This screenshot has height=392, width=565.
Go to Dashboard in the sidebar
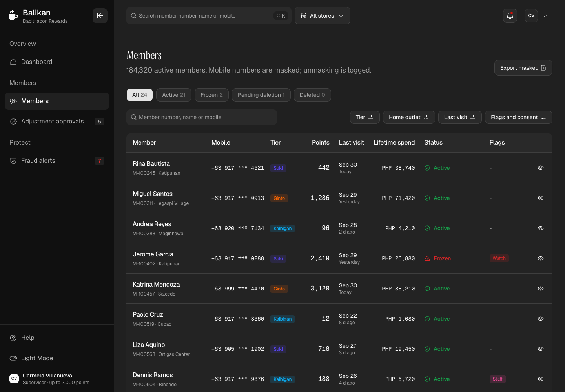(57, 62)
